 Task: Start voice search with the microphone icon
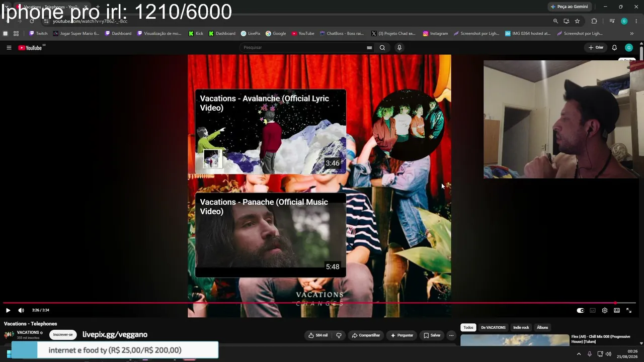pos(399,48)
